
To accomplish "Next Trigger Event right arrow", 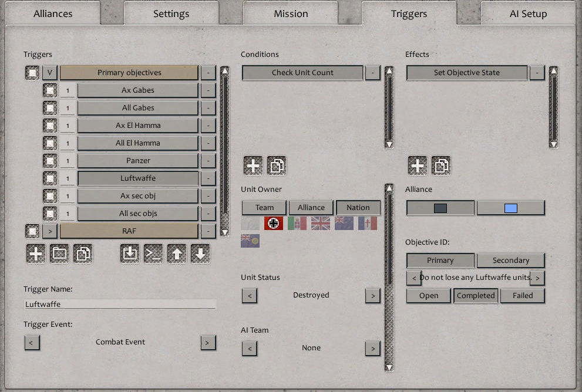I will [x=208, y=343].
